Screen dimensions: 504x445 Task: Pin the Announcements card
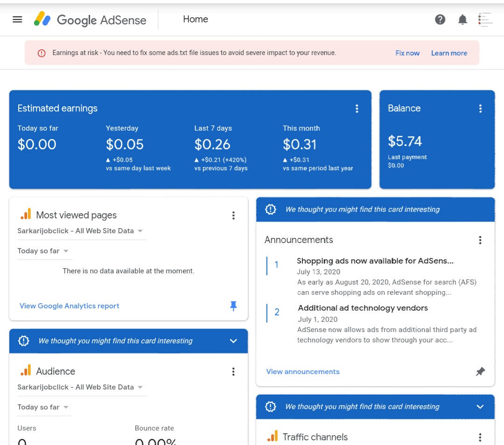coord(480,372)
